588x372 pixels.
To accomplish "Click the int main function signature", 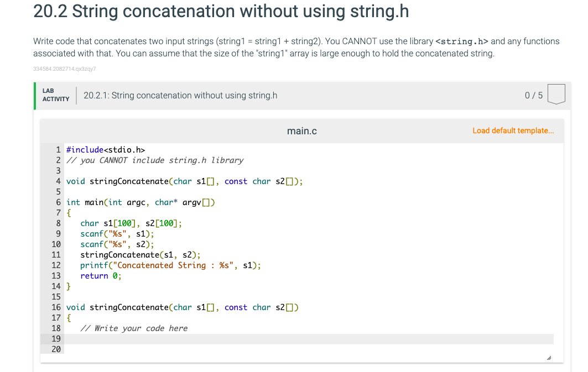I will 141,202.
